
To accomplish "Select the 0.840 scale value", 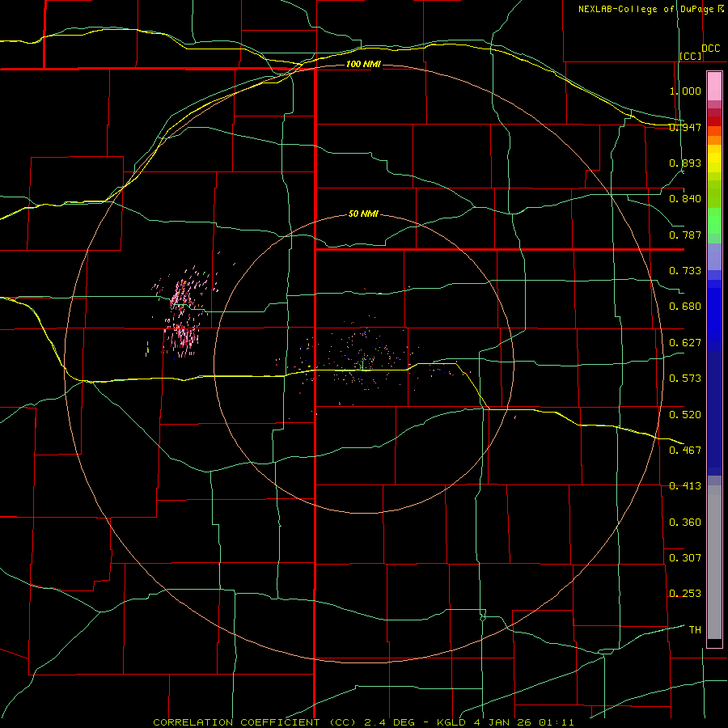I will coord(685,199).
